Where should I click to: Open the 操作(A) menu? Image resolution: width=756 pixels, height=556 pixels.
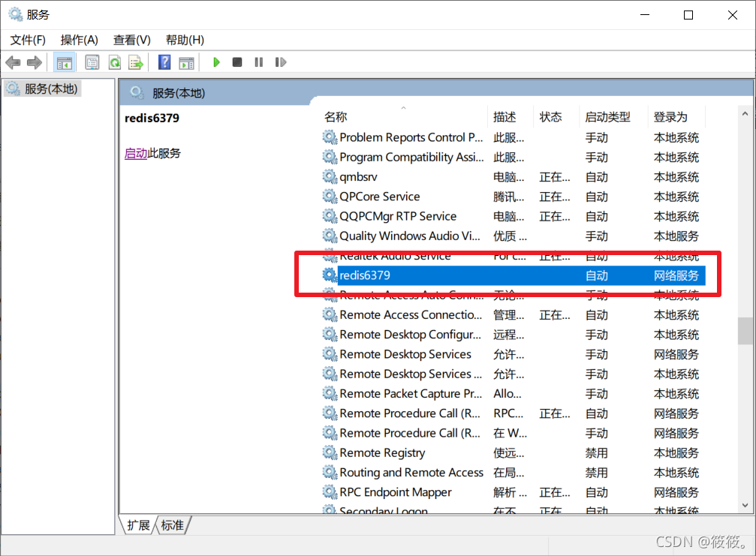79,40
